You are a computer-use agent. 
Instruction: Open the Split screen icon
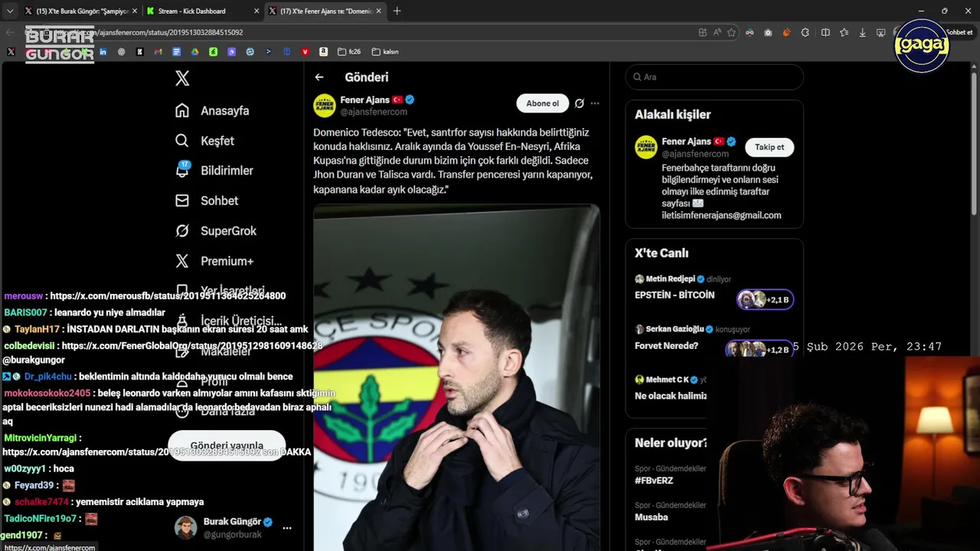point(825,32)
